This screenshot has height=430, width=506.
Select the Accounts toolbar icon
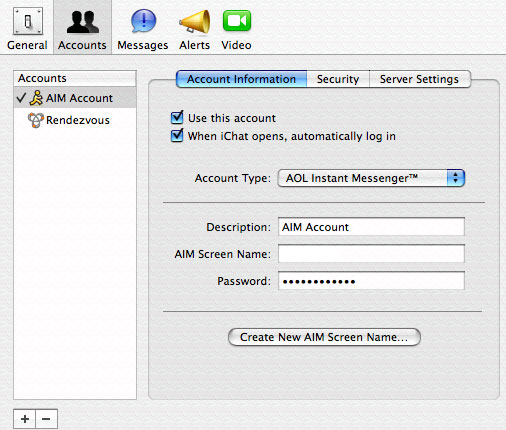point(82,28)
